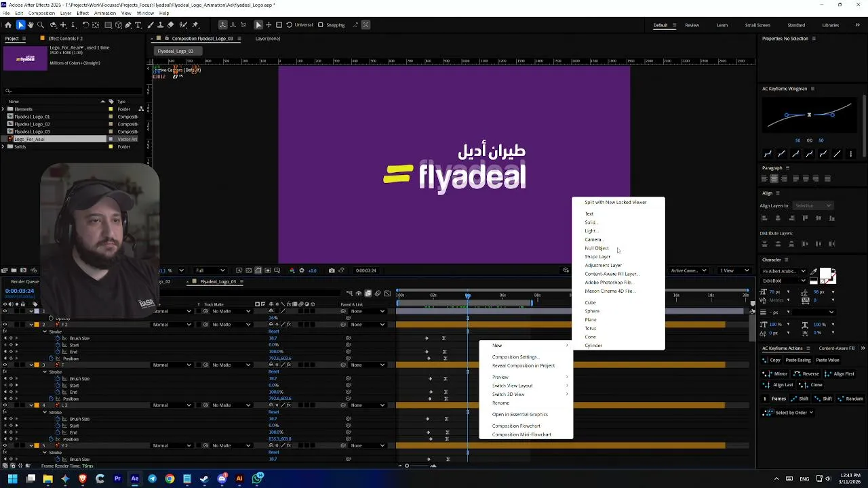Click the white fill color swatch
Image resolution: width=868 pixels, height=488 pixels.
pyautogui.click(x=826, y=273)
